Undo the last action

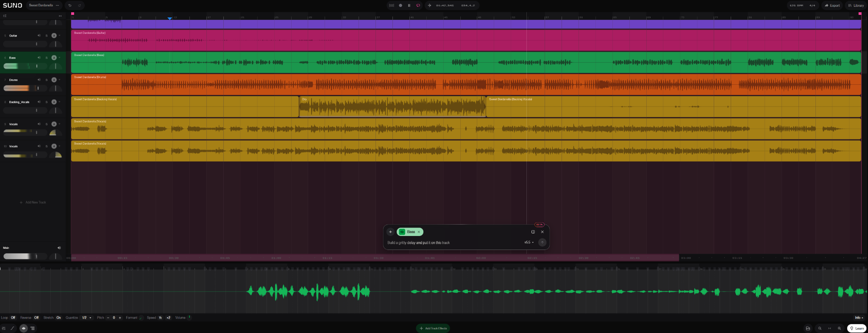coord(70,6)
